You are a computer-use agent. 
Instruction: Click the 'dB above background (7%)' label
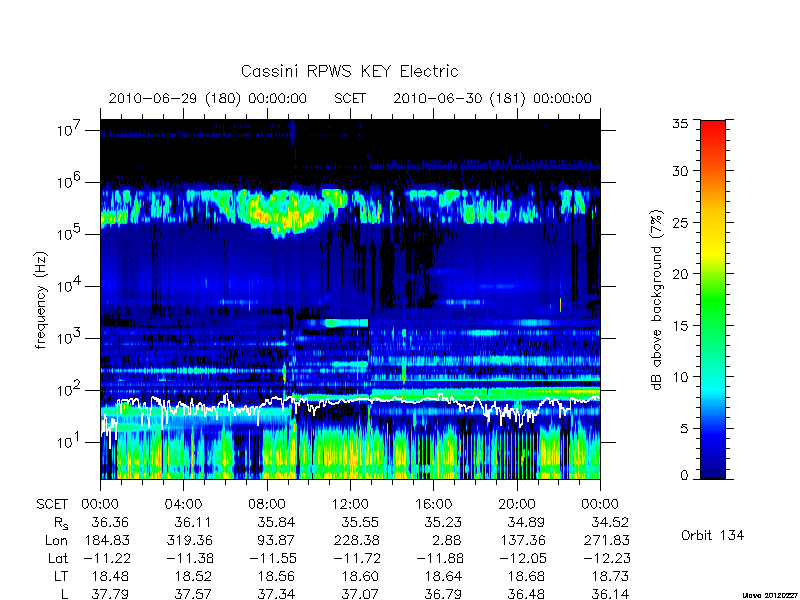coord(657,300)
